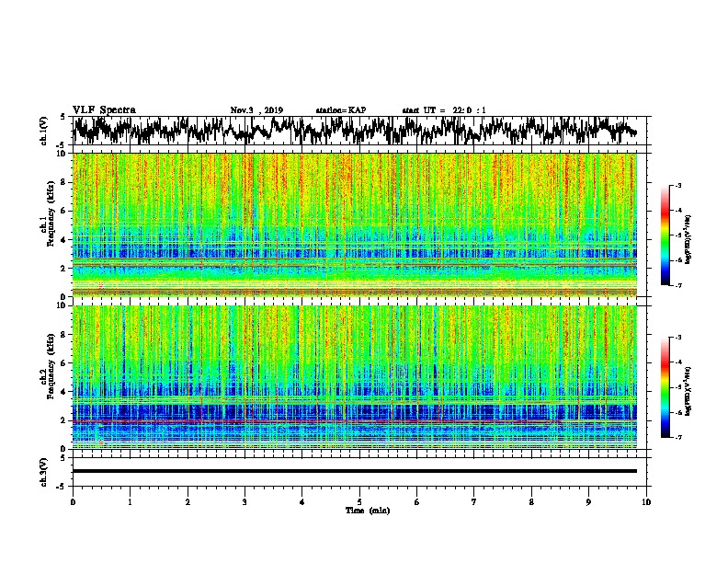Click time axis tick label '5'

tap(359, 502)
